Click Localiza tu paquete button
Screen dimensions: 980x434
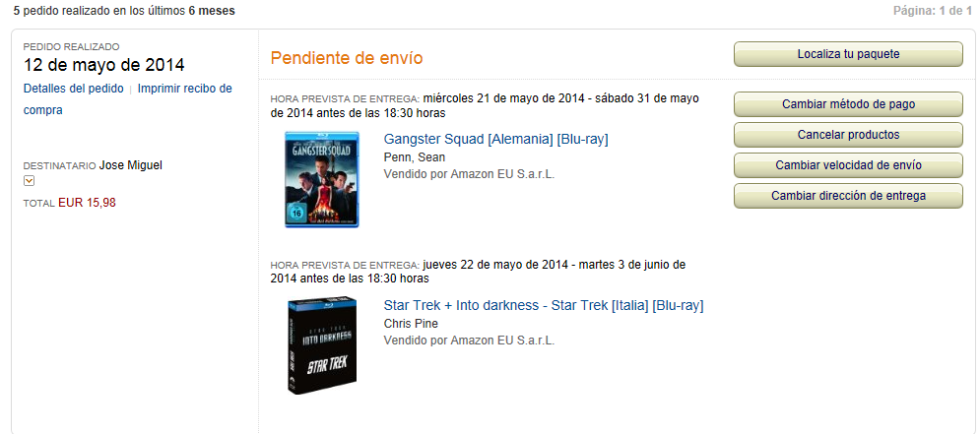click(x=848, y=54)
